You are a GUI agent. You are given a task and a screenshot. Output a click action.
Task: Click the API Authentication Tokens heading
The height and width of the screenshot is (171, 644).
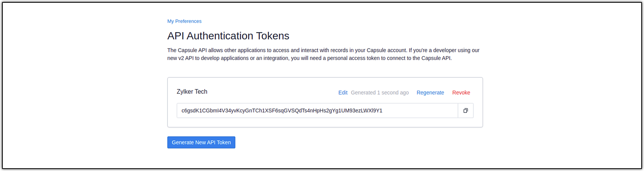(228, 36)
